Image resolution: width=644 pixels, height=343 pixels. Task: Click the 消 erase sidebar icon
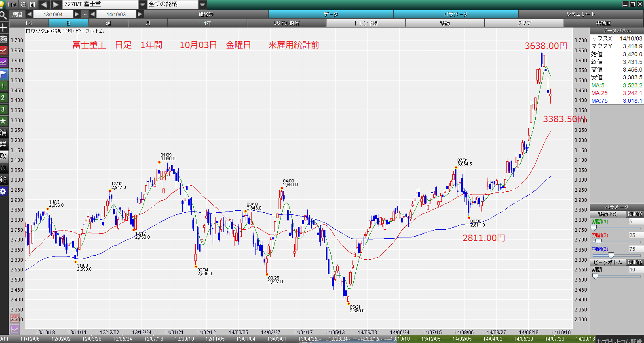pos(4,133)
